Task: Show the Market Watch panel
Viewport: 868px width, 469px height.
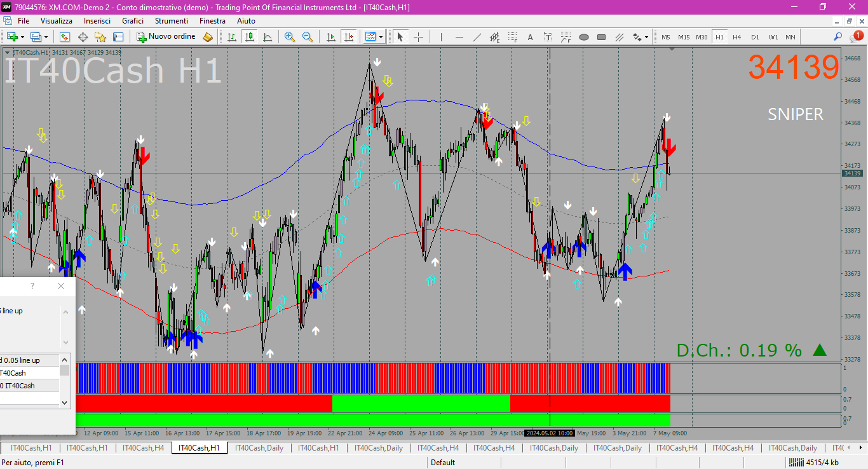Action: point(65,37)
